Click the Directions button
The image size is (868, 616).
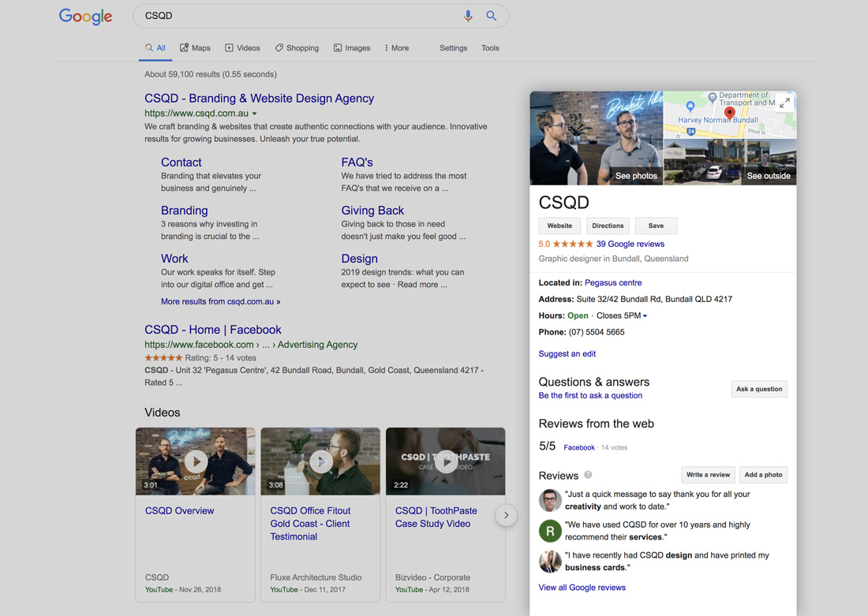point(608,226)
